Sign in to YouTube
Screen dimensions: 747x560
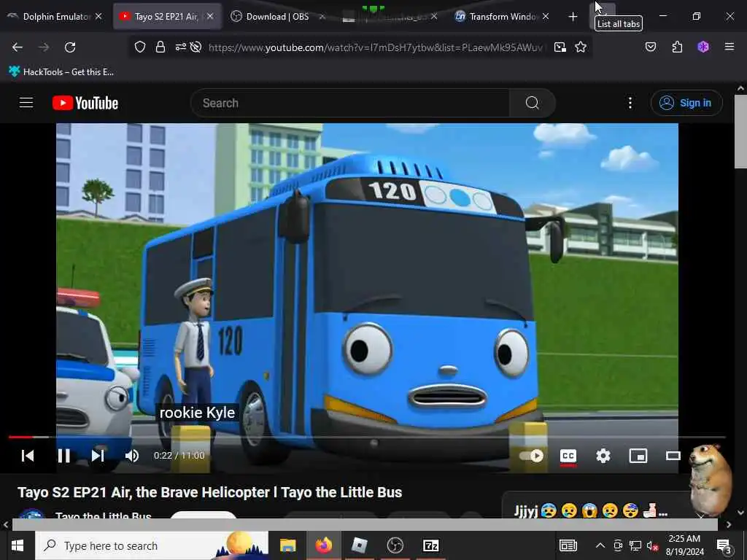pyautogui.click(x=686, y=103)
